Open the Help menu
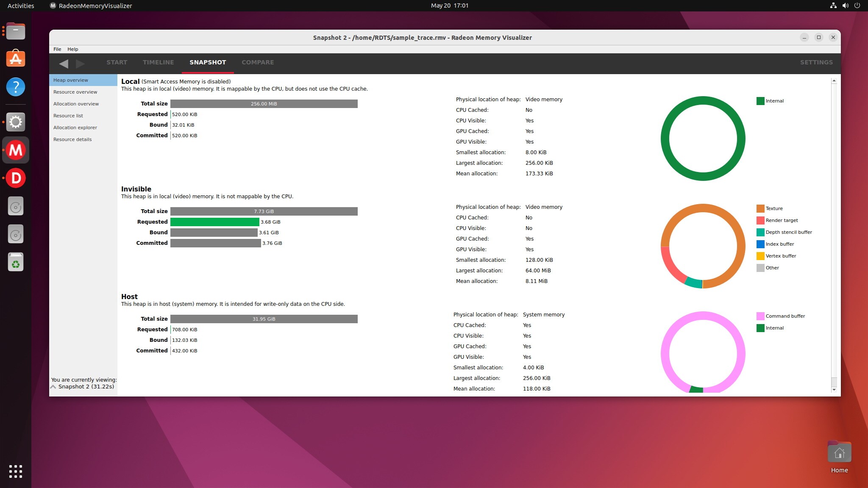The height and width of the screenshot is (488, 868). click(x=72, y=49)
